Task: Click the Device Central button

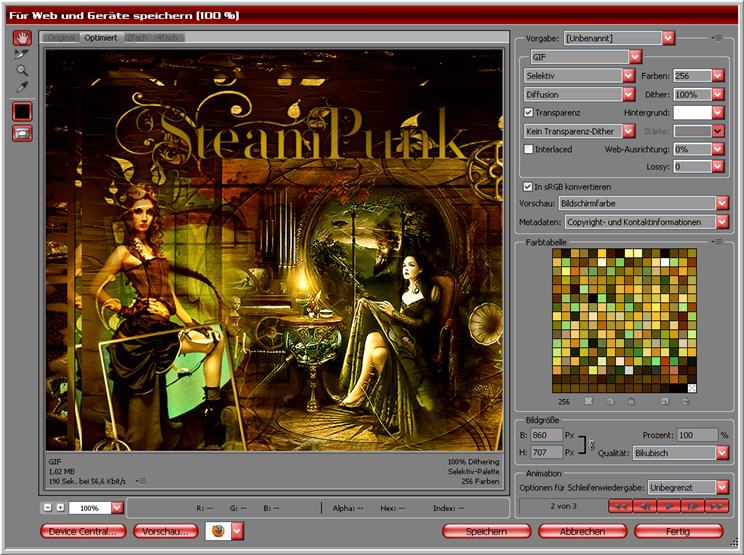Action: click(83, 531)
